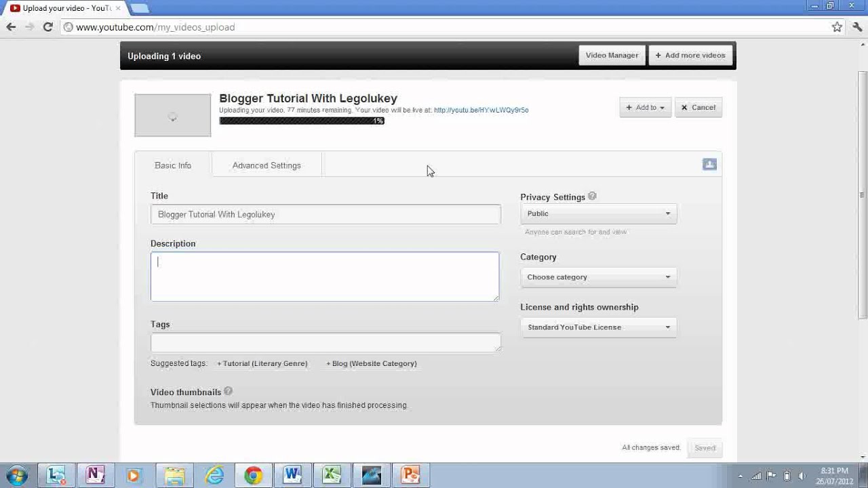The width and height of the screenshot is (868, 488).
Task: Open Chrome wrench settings menu
Action: point(857,27)
